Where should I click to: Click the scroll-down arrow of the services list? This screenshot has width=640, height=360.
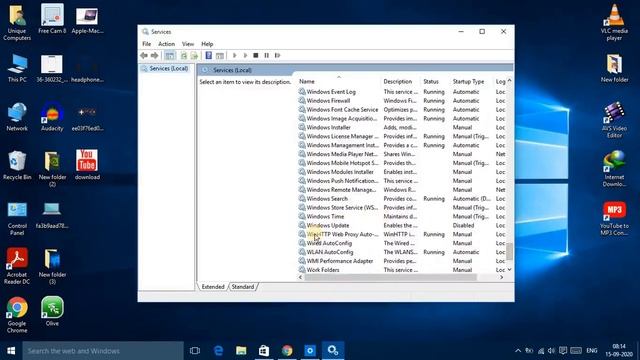pyautogui.click(x=509, y=270)
